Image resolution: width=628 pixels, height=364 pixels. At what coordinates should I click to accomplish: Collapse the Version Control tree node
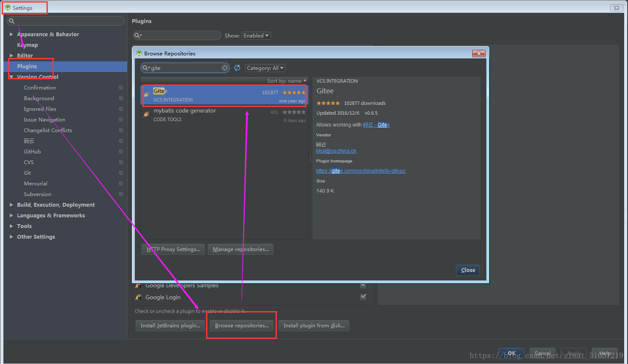pos(11,77)
